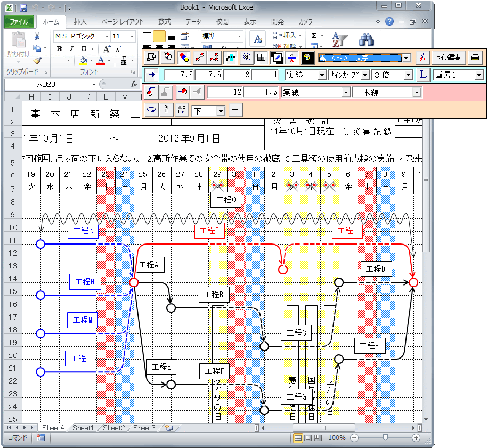Open the 1本線 line count dropdown
This screenshot has height=448, width=487.
point(417,93)
